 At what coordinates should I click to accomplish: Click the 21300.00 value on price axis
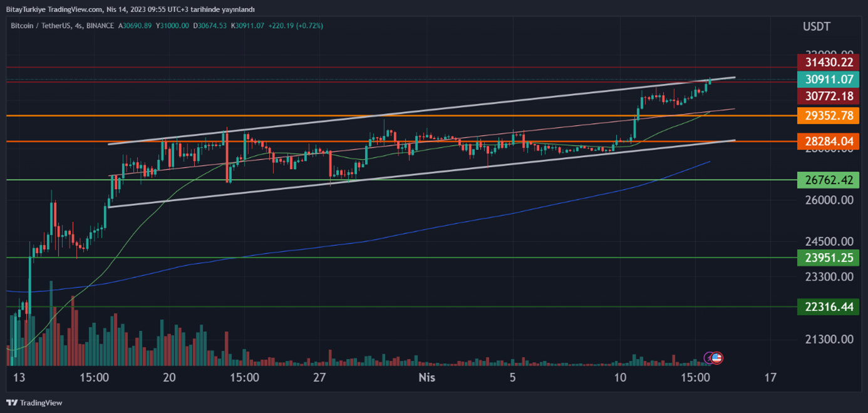point(829,339)
